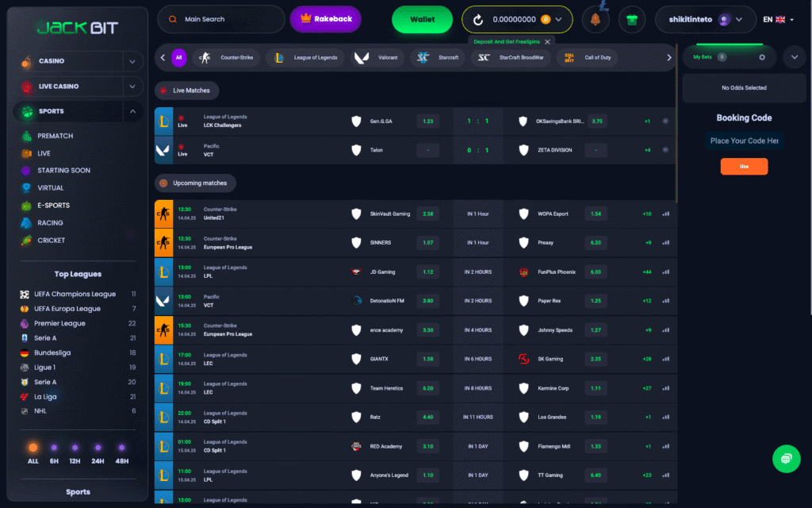812x508 pixels.
Task: Open the live chat support bubble
Action: point(786,459)
